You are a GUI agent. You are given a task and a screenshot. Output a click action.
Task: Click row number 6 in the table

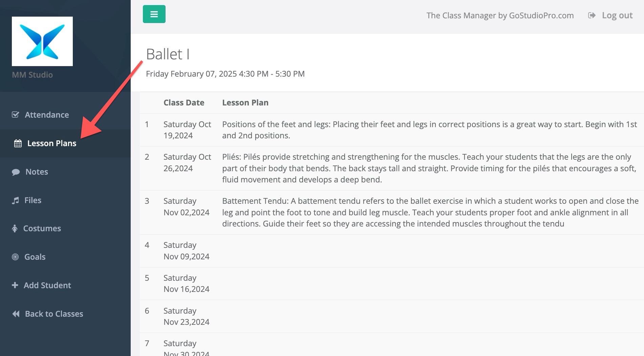point(147,311)
